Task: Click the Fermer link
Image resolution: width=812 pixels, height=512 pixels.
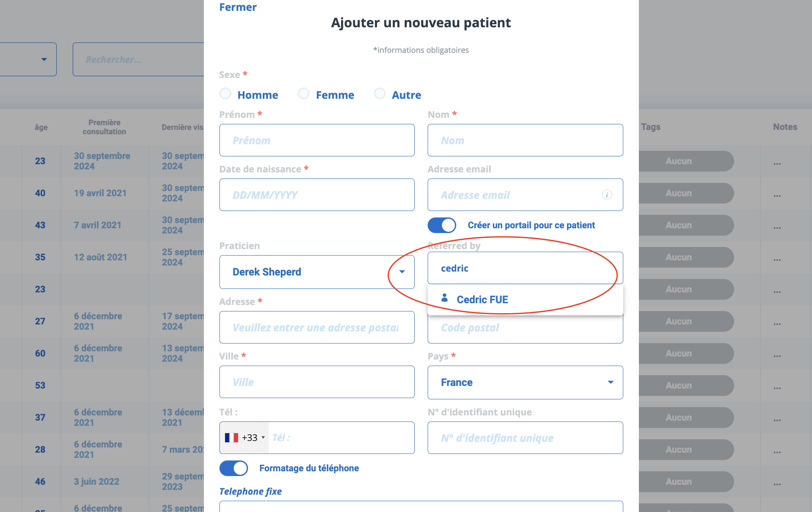Action: (x=238, y=7)
